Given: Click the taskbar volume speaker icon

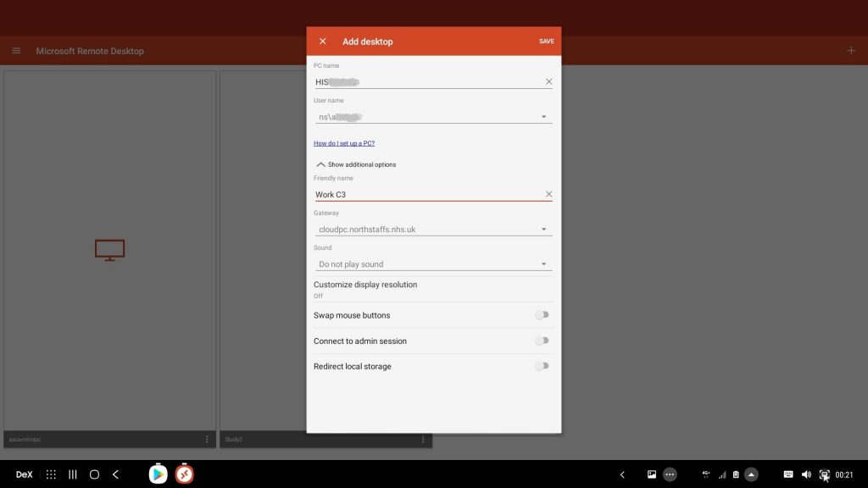Looking at the screenshot, I should pos(806,474).
